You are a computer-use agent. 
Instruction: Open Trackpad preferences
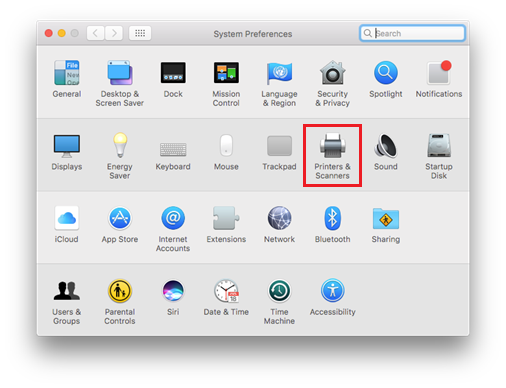tap(279, 152)
